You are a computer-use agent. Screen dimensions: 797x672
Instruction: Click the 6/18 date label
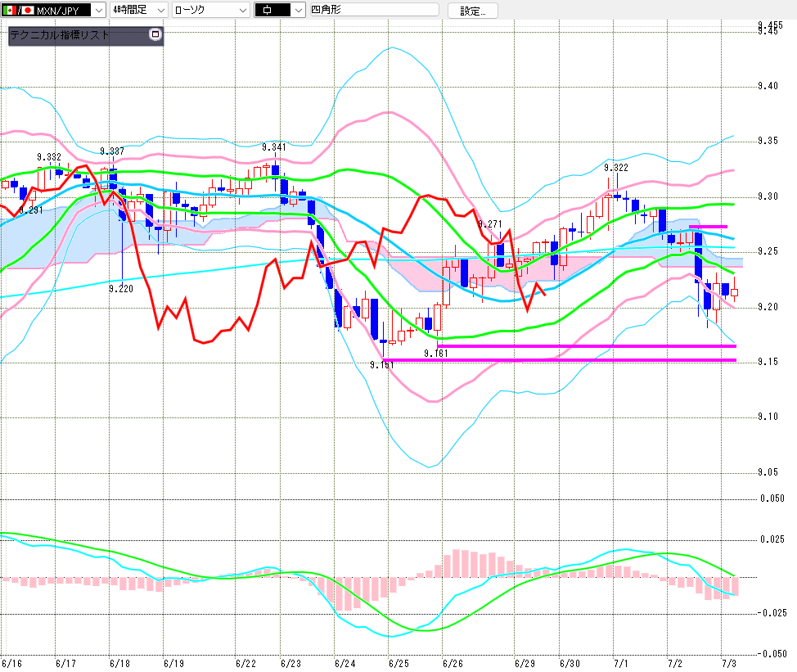[120, 664]
